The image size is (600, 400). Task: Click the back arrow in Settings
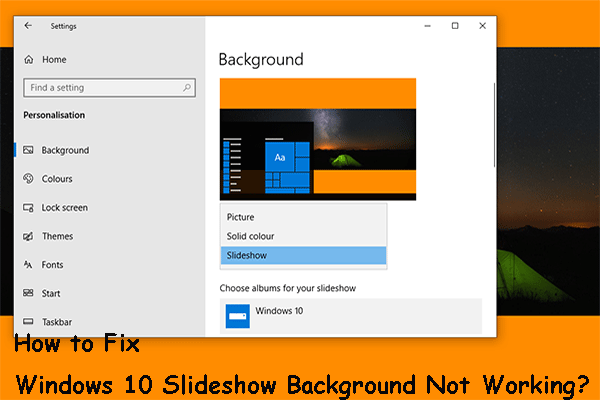pos(26,25)
